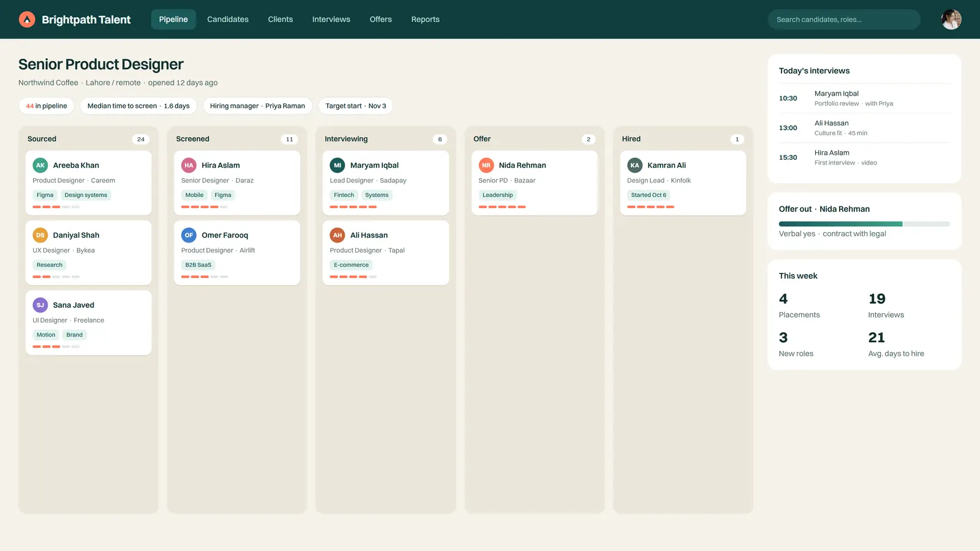Open the 13:00 Ali Hassan interview
This screenshot has height=551, width=980.
pos(864,128)
